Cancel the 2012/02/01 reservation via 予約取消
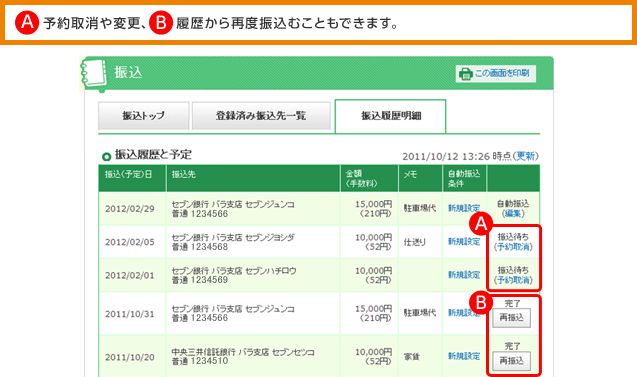637x377 pixels. (x=514, y=280)
